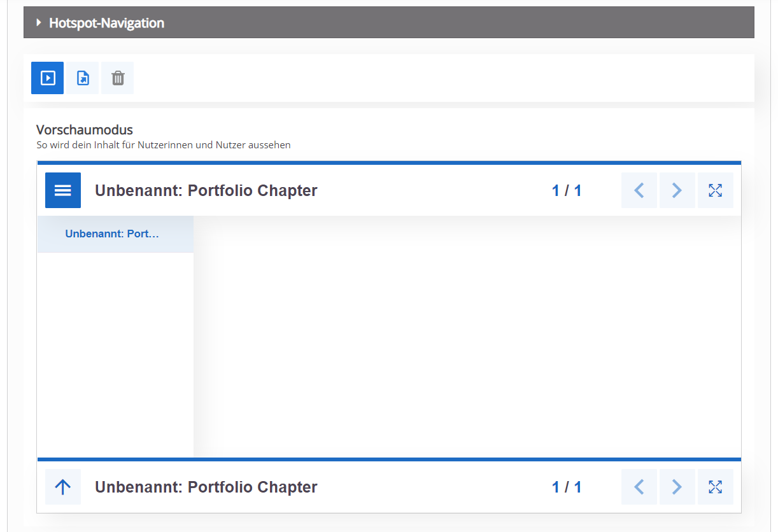Click the export file icon in toolbar
Image resolution: width=778 pixels, height=532 pixels.
(83, 78)
